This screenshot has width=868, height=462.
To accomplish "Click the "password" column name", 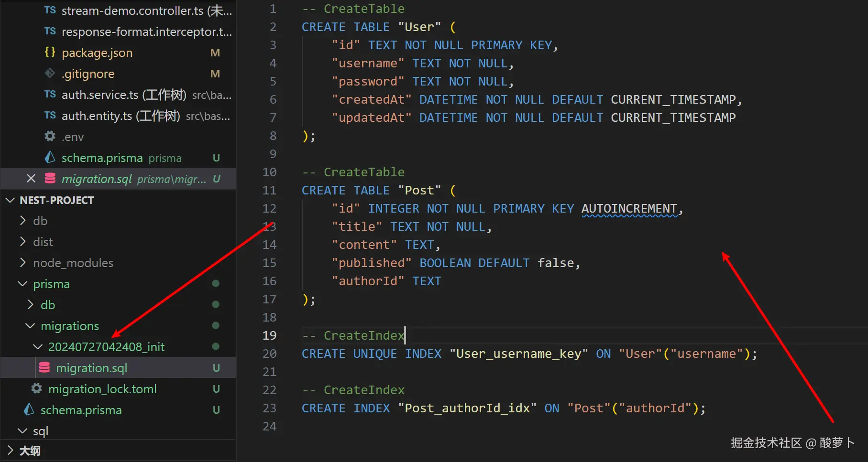I will tap(368, 82).
